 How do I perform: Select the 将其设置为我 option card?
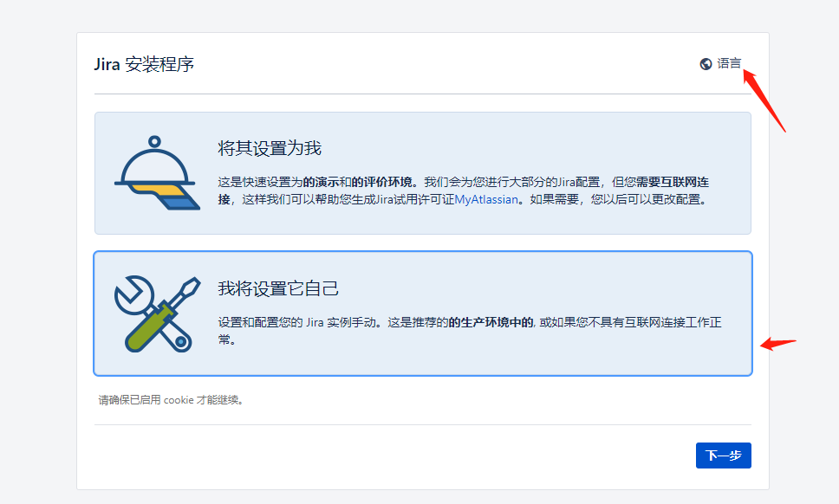tap(423, 173)
